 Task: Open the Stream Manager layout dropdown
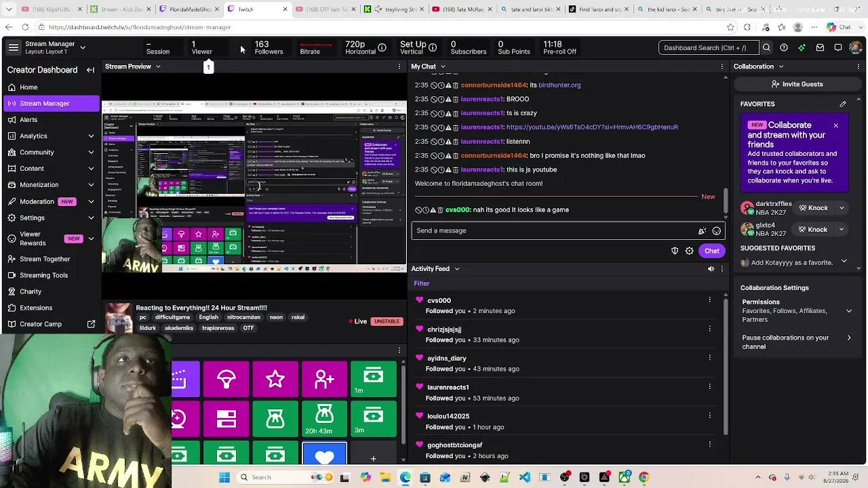click(83, 47)
